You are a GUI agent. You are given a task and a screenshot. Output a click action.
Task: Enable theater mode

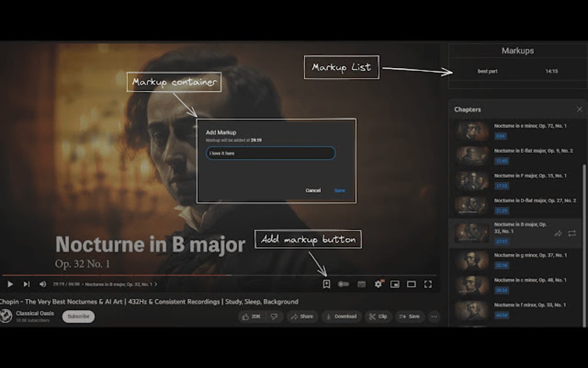tap(411, 284)
